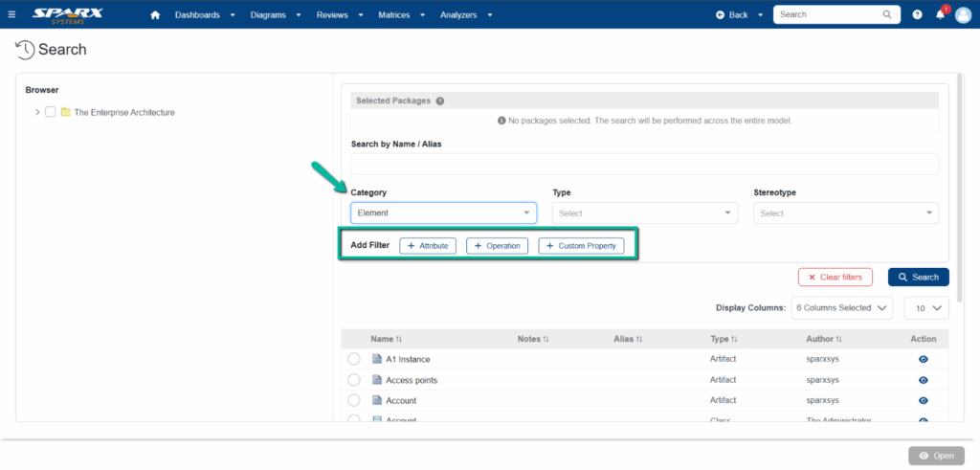Click the Sparx Systems logo

68,15
